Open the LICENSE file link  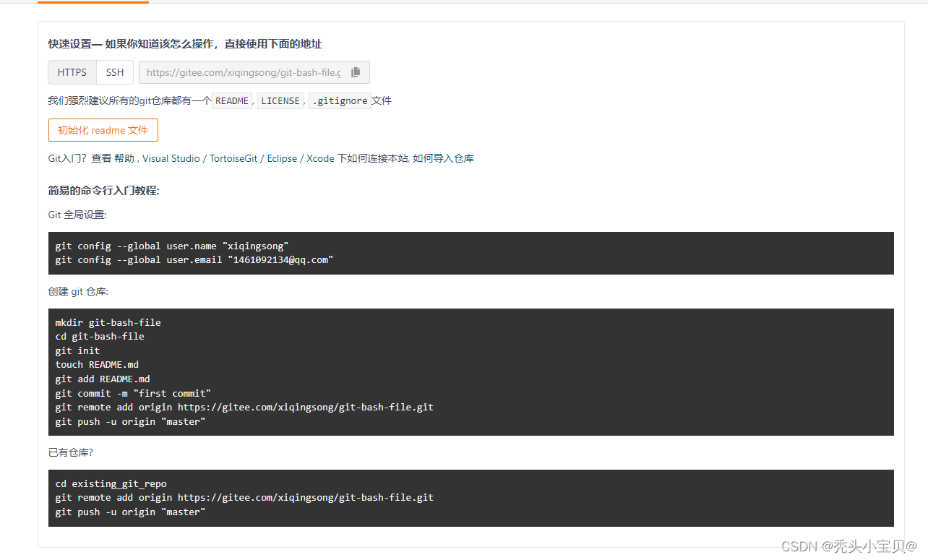(280, 100)
